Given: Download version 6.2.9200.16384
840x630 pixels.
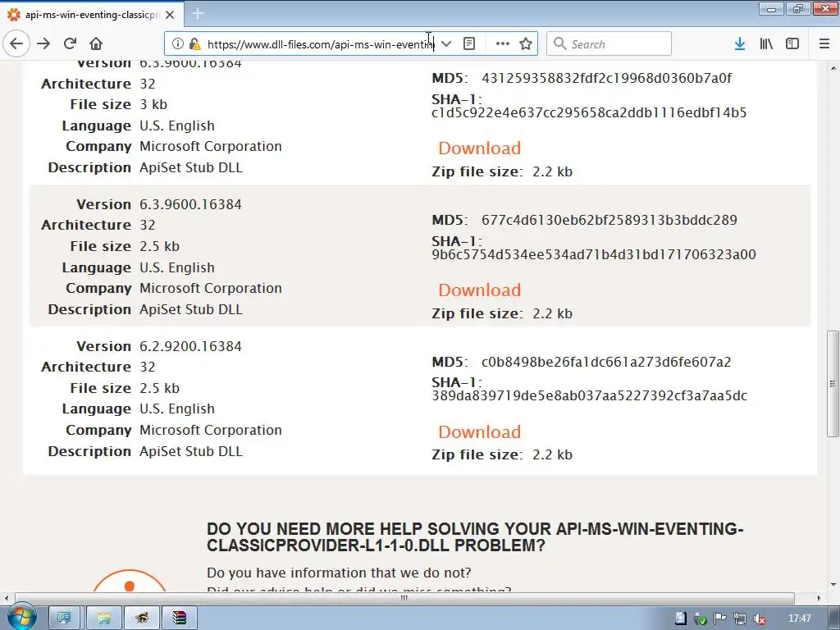Looking at the screenshot, I should tap(479, 431).
